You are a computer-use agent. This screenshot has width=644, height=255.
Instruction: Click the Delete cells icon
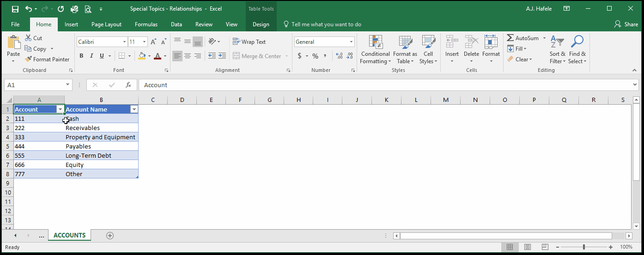(471, 42)
